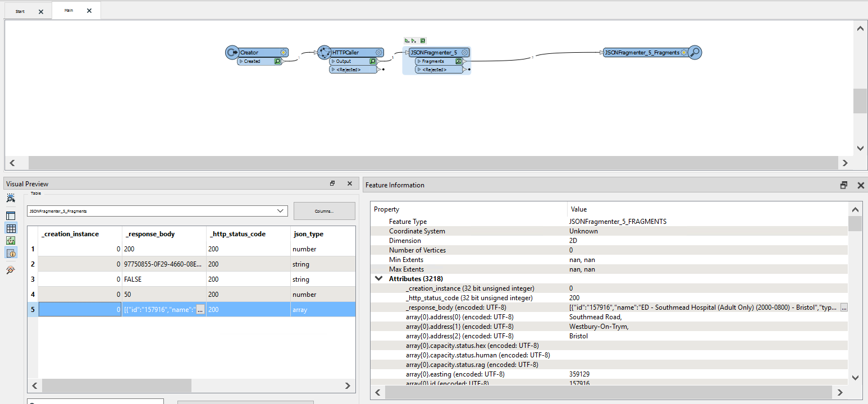Screen dimensions: 868x404
Task: Close the Main tab
Action: (x=89, y=11)
